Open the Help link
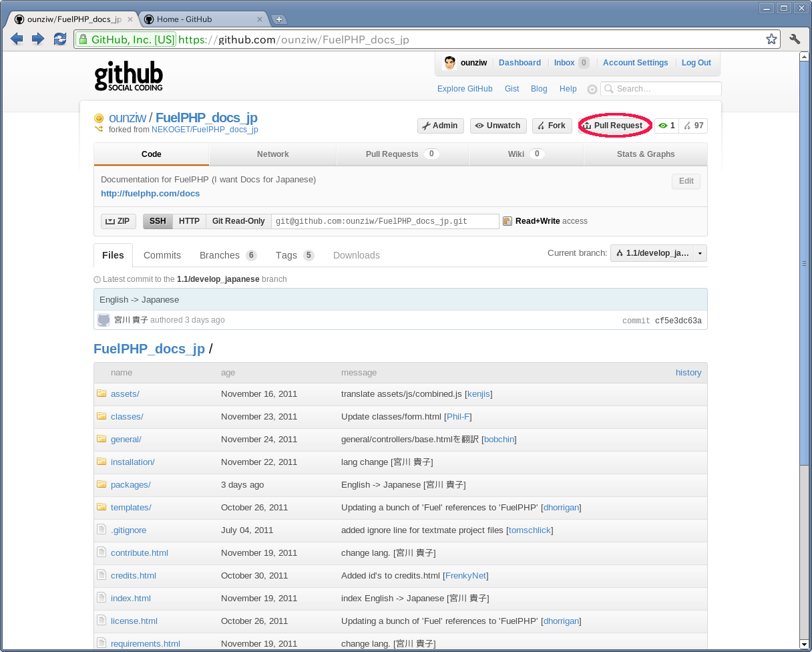The height and width of the screenshot is (652, 812). pyautogui.click(x=568, y=89)
